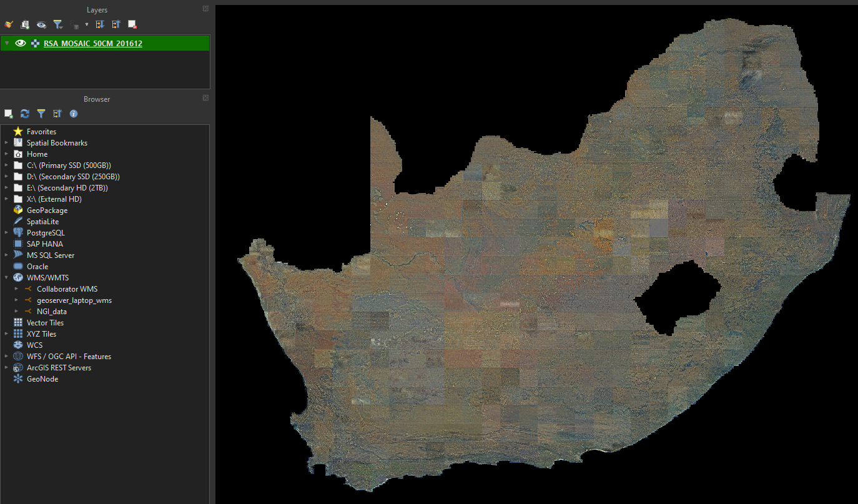The image size is (858, 504).
Task: Click the Filter Legend by Expression icon
Action: click(76, 25)
